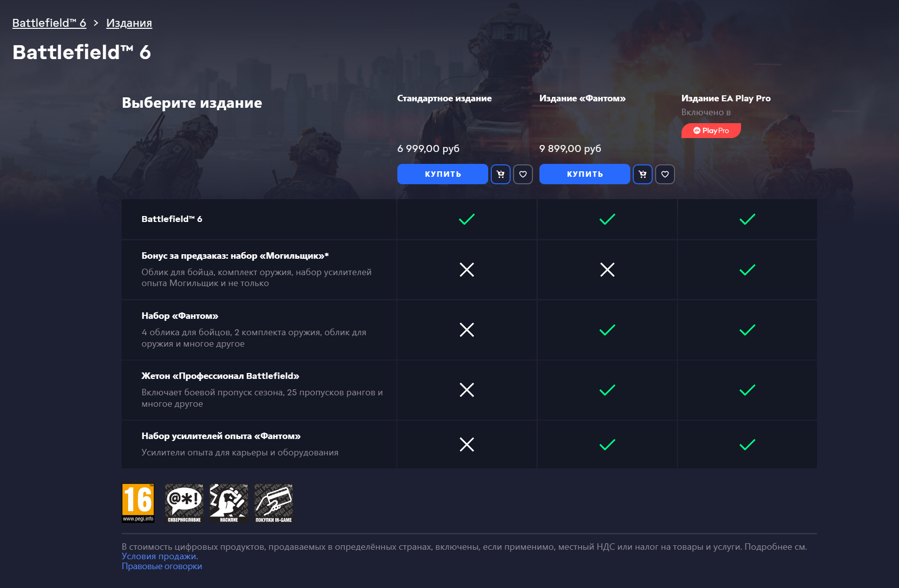Click the PEGI 16 rating icon
The height and width of the screenshot is (588, 899).
point(138,503)
